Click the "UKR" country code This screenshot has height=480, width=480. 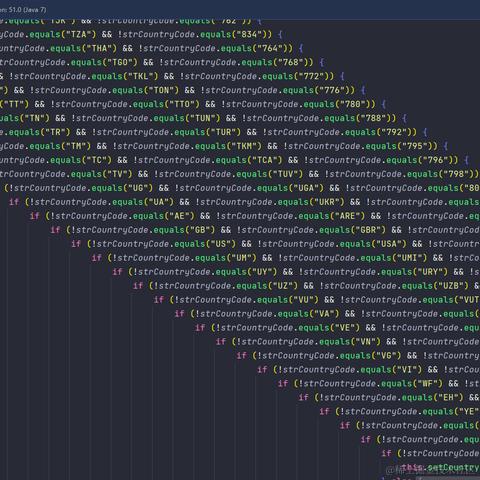327,202
